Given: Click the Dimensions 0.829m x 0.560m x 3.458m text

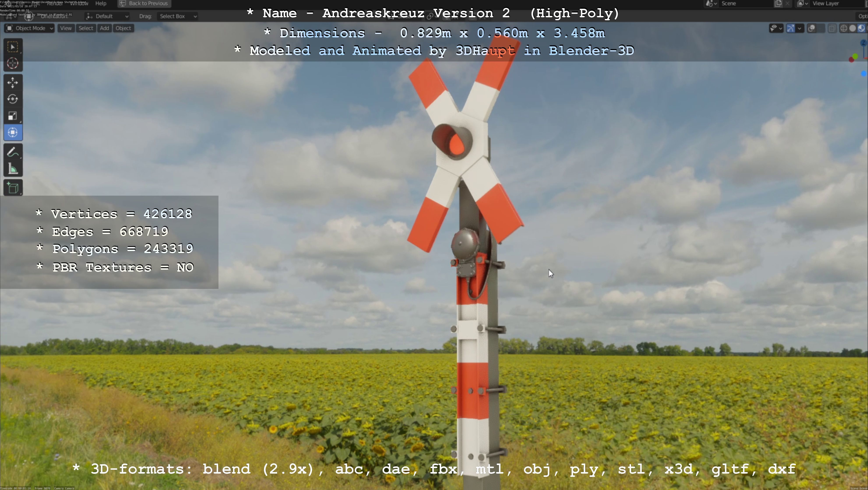Looking at the screenshot, I should pyautogui.click(x=442, y=33).
